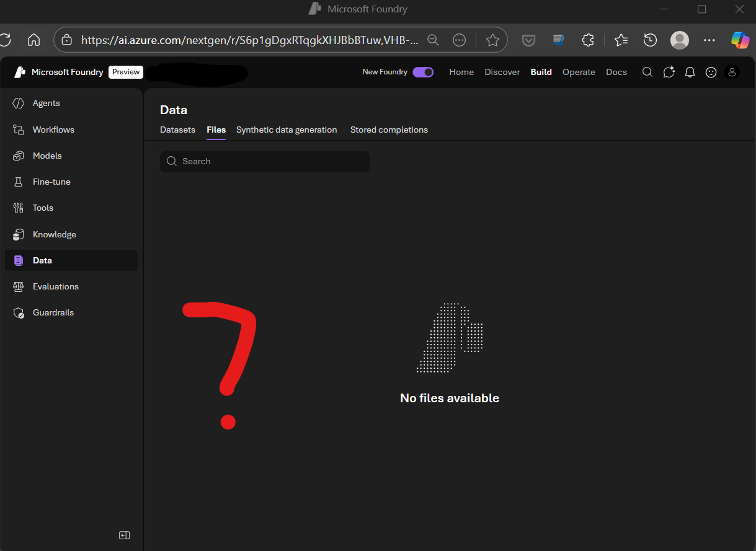This screenshot has height=551, width=756.
Task: Open Fine-tune flask icon
Action: coord(19,182)
